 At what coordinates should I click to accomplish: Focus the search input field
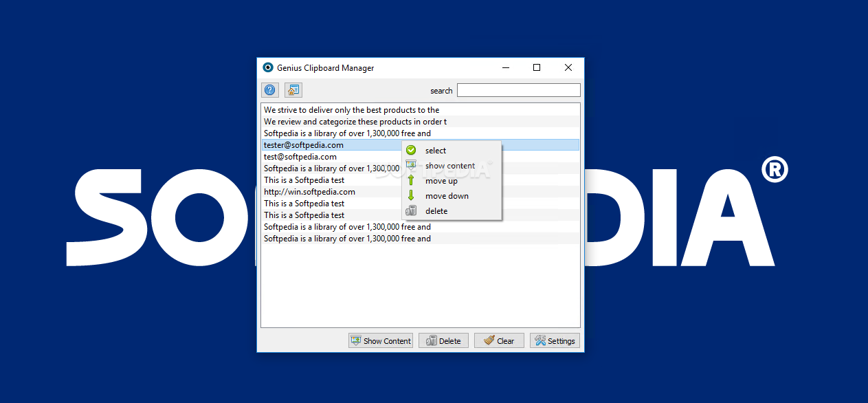519,90
